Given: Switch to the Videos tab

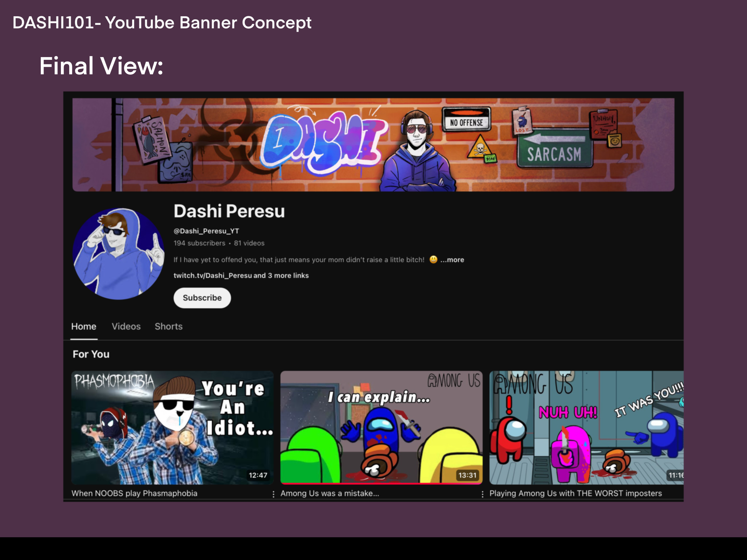Looking at the screenshot, I should [126, 326].
